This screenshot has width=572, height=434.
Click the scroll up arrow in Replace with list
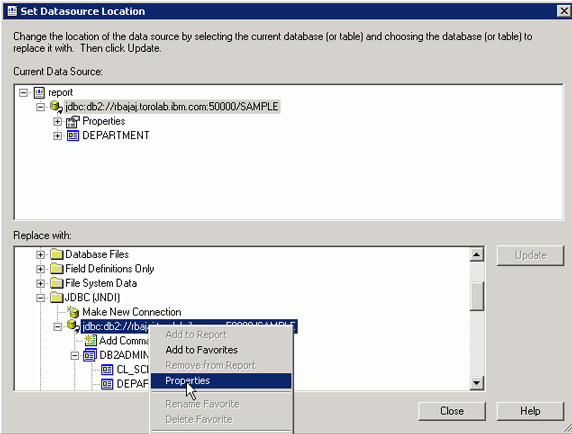pos(477,254)
